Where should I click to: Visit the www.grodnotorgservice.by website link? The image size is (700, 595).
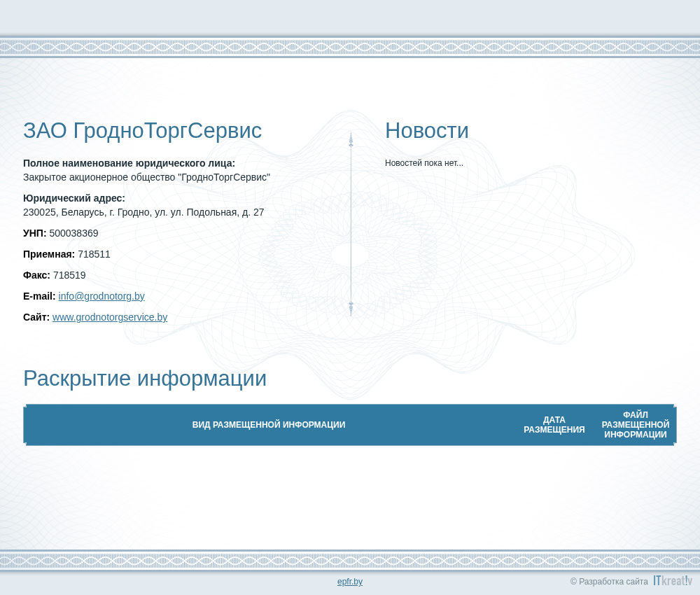[x=110, y=317]
